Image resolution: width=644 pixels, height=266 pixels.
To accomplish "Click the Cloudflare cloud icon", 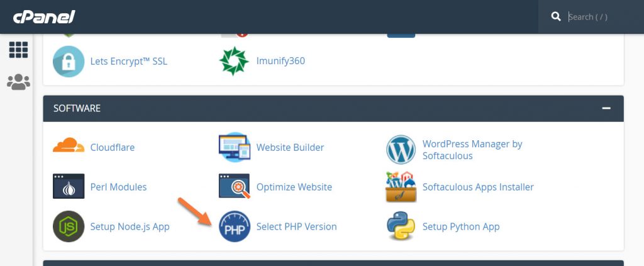I will [x=69, y=147].
